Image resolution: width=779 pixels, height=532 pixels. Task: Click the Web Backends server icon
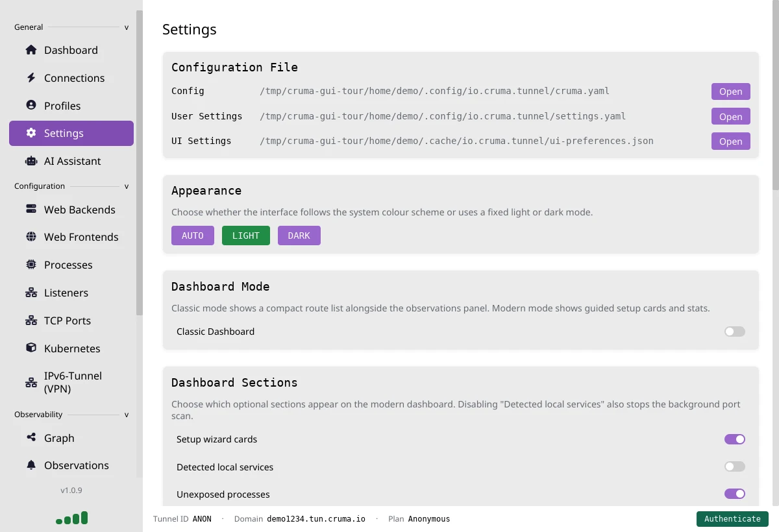(31, 209)
